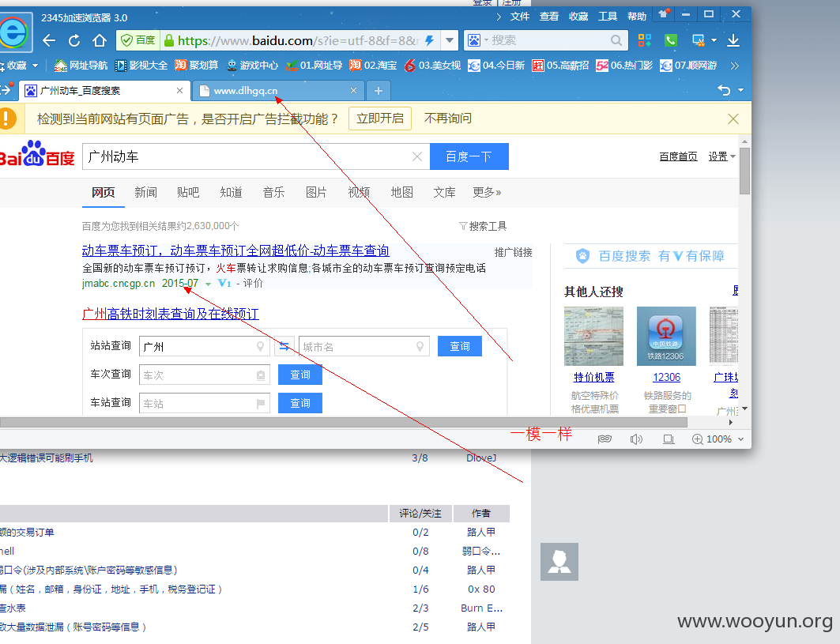
Task: Open the 特价机票 link
Action: tap(594, 377)
